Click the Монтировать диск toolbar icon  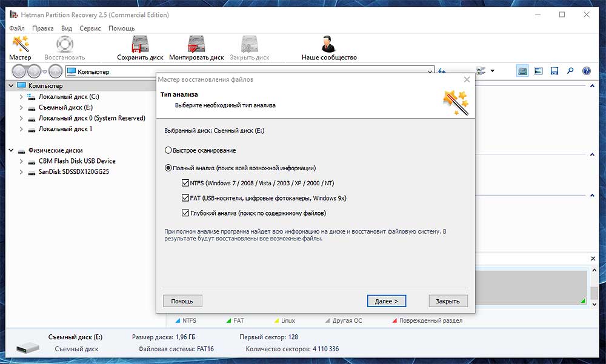[196, 44]
